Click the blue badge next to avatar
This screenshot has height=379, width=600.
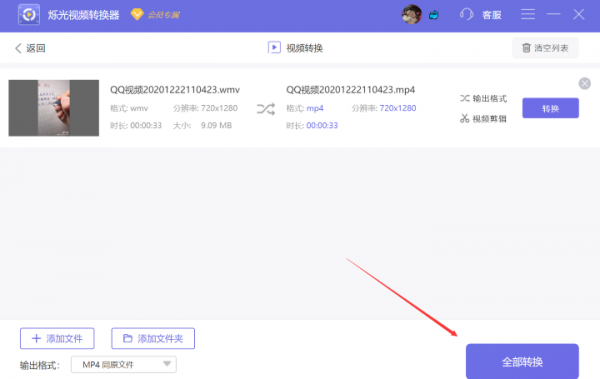coord(434,15)
